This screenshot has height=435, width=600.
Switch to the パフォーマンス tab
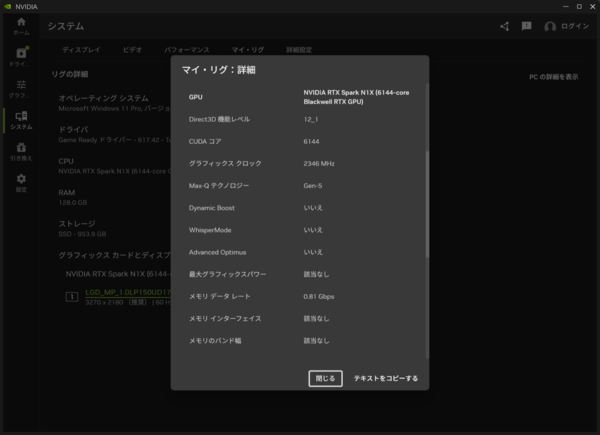[187, 50]
